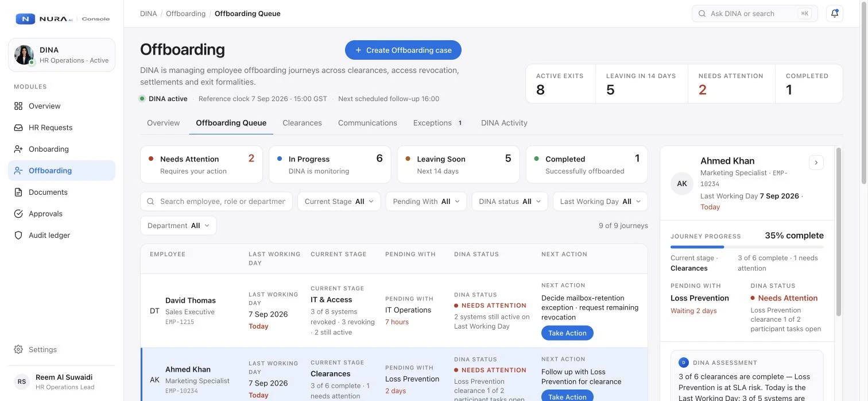Click the HR Requests inbox icon
Viewport: 868px width, 401px height.
(x=18, y=128)
